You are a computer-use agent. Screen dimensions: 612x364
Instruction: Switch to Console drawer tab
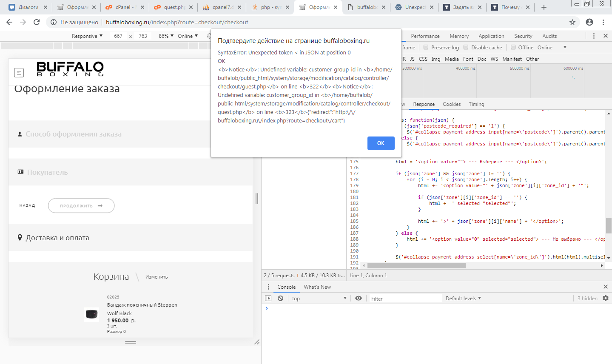coord(287,287)
